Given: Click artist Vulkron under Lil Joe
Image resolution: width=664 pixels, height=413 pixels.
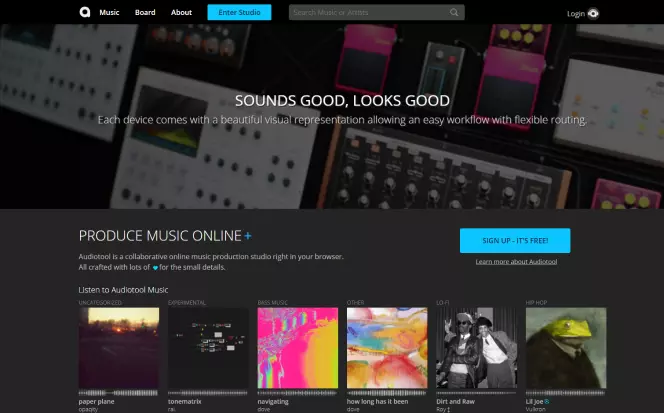Looking at the screenshot, I should [x=536, y=410].
